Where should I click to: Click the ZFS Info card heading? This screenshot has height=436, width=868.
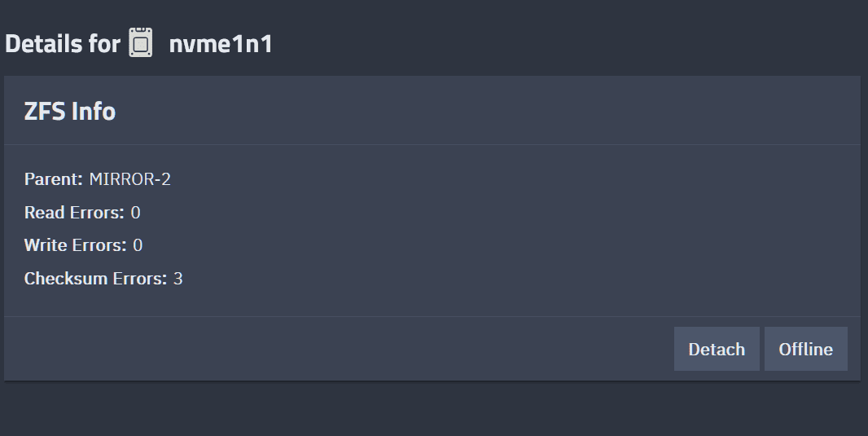(70, 111)
